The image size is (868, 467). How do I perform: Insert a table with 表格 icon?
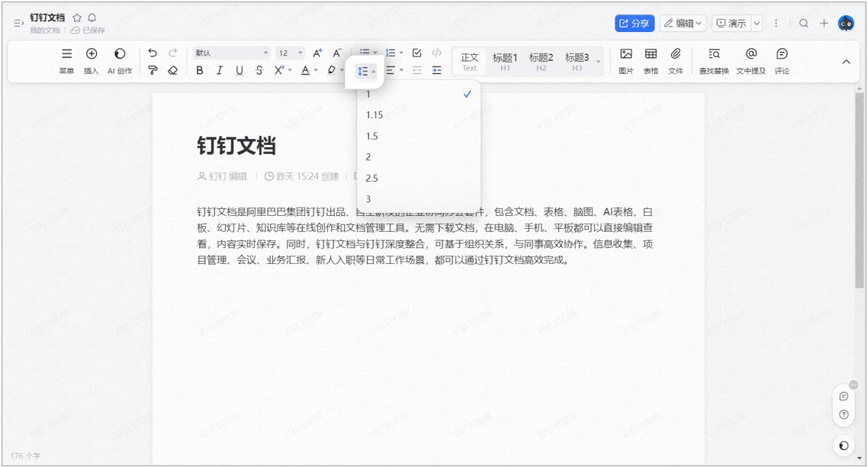tap(651, 61)
